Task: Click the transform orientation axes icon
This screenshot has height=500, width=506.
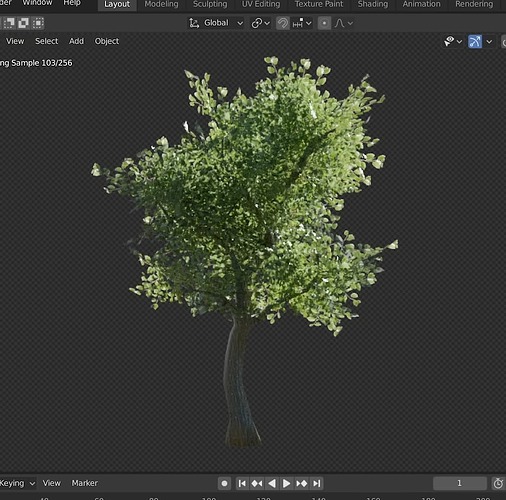Action: 194,23
